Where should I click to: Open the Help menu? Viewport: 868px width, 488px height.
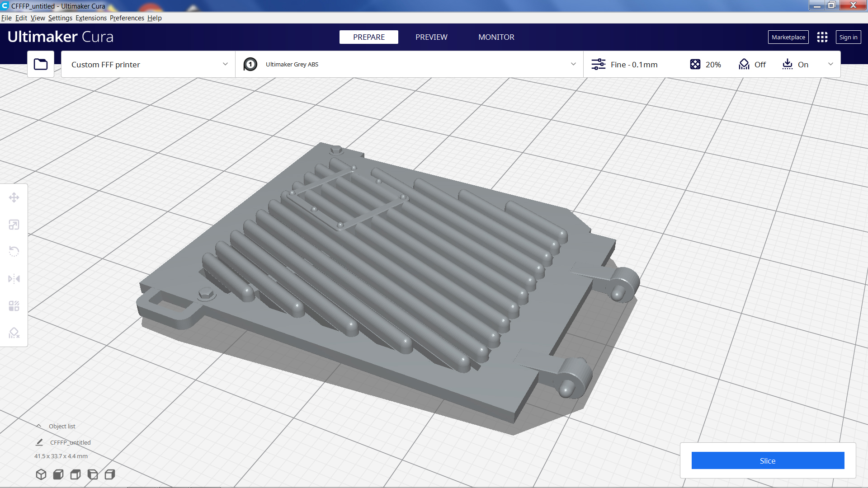(x=154, y=18)
